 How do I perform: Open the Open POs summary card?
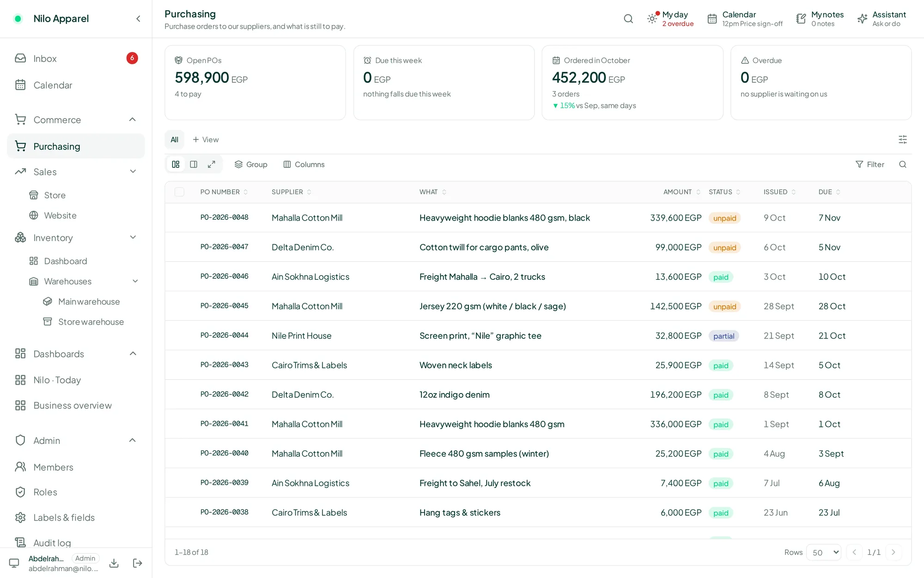[x=255, y=82]
